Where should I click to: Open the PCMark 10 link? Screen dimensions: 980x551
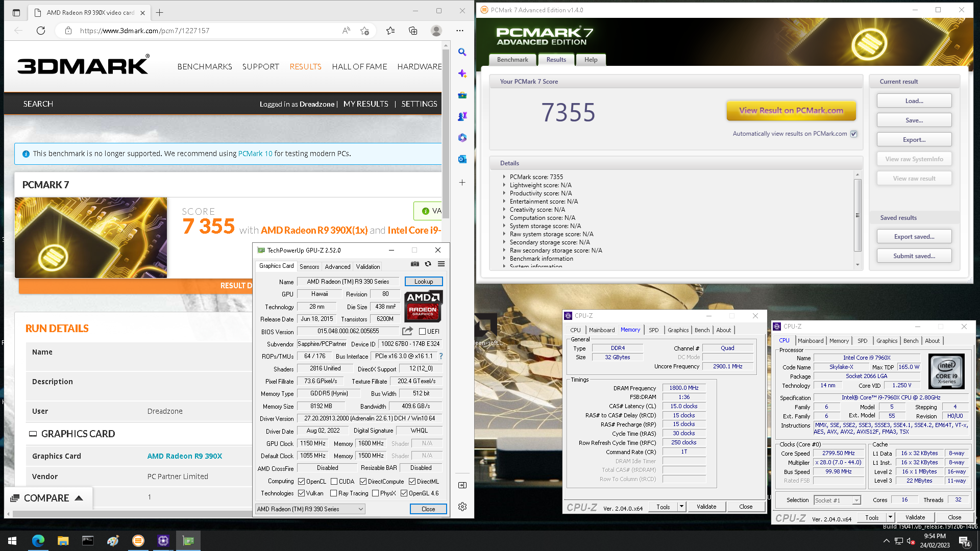pyautogui.click(x=255, y=154)
